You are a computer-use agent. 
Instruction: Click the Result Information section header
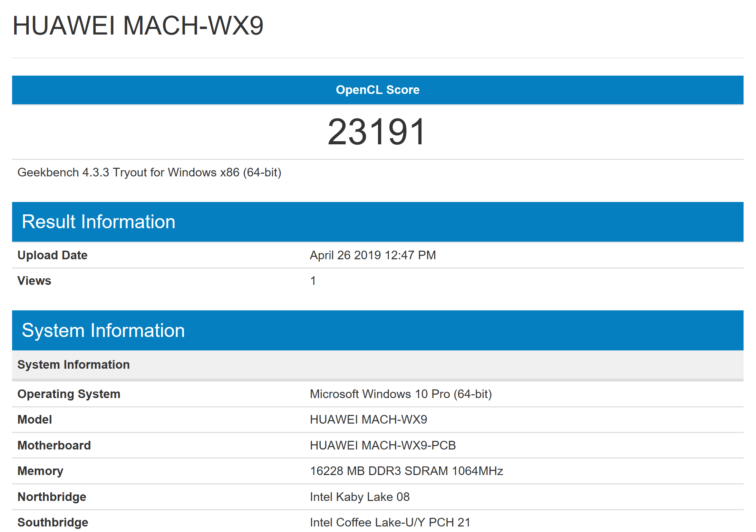click(x=98, y=222)
